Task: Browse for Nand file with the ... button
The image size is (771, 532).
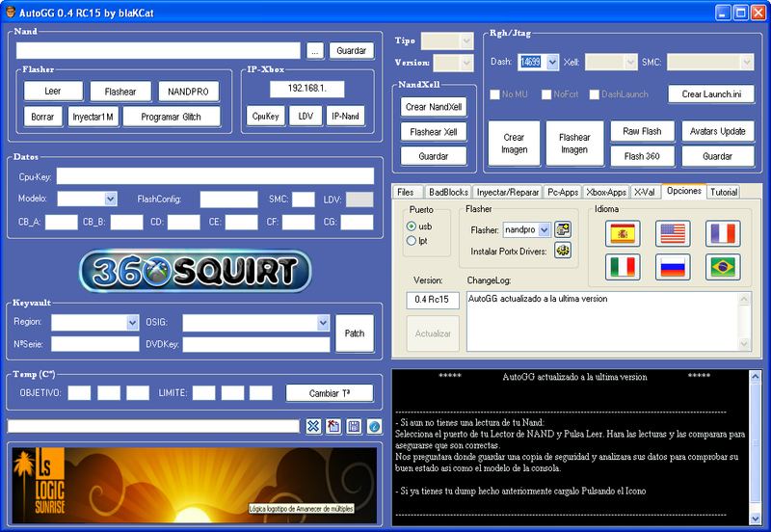Action: click(x=315, y=51)
